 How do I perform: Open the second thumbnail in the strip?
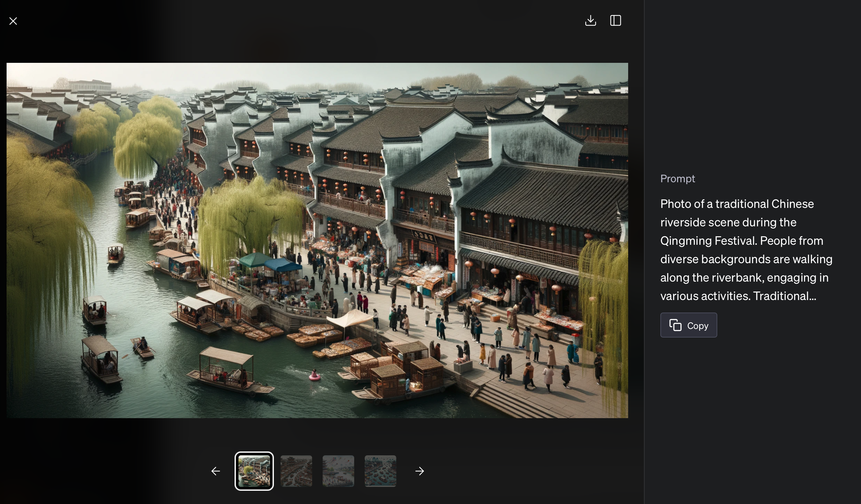pyautogui.click(x=296, y=471)
